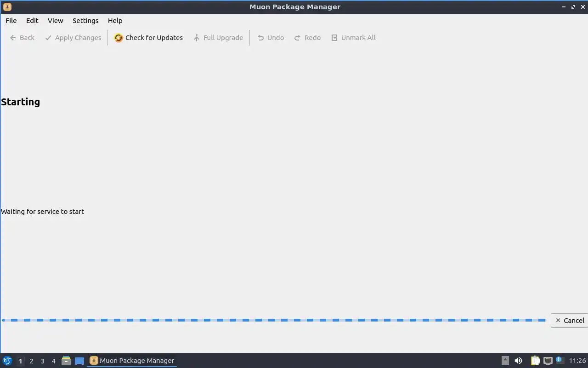Click the 'Starting' heading

(21, 102)
